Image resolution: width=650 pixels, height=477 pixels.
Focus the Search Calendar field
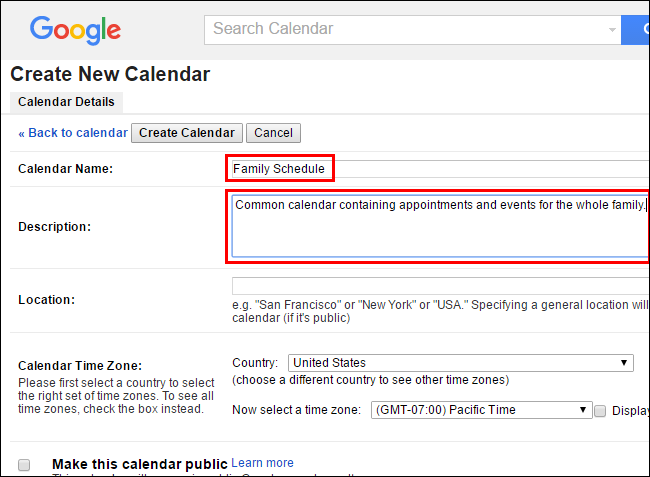pos(400,29)
